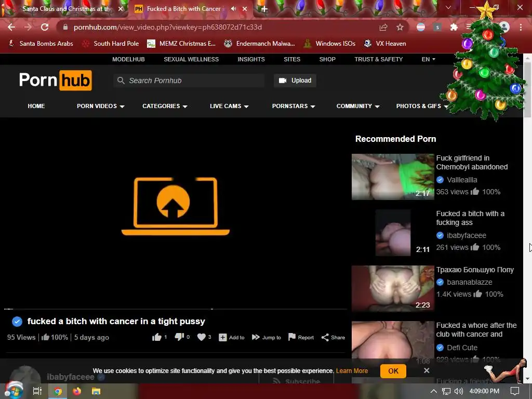This screenshot has height=399, width=532.
Task: Click the share page icon in address bar
Action: tap(383, 27)
